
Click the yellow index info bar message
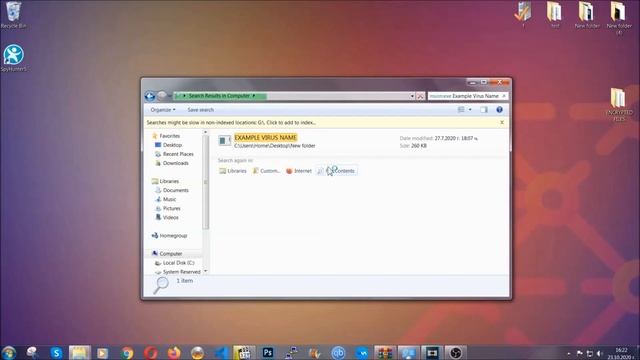point(231,122)
